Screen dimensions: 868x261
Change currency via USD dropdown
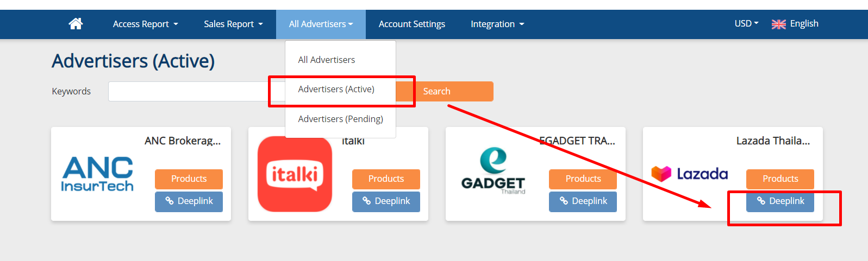pos(746,23)
